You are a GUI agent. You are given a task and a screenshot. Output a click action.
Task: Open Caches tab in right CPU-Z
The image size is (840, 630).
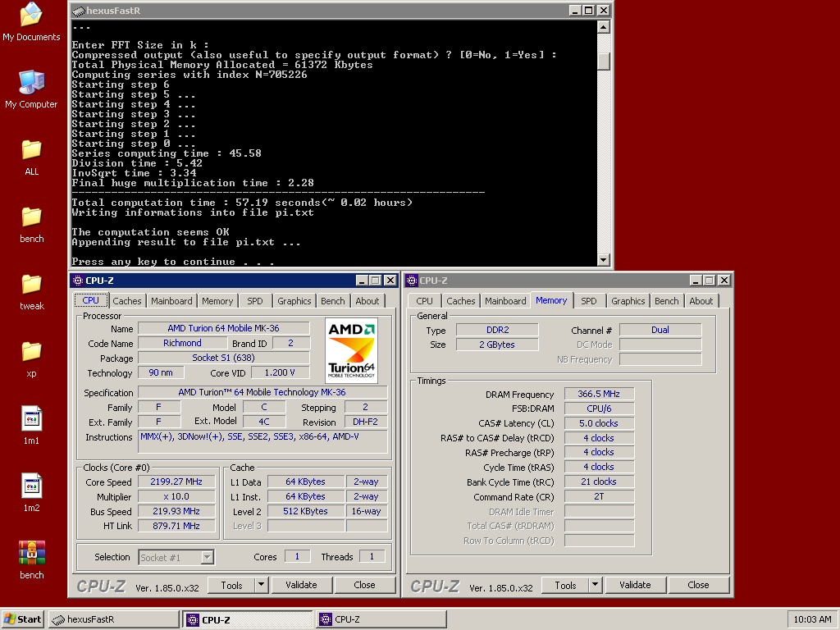click(x=461, y=301)
